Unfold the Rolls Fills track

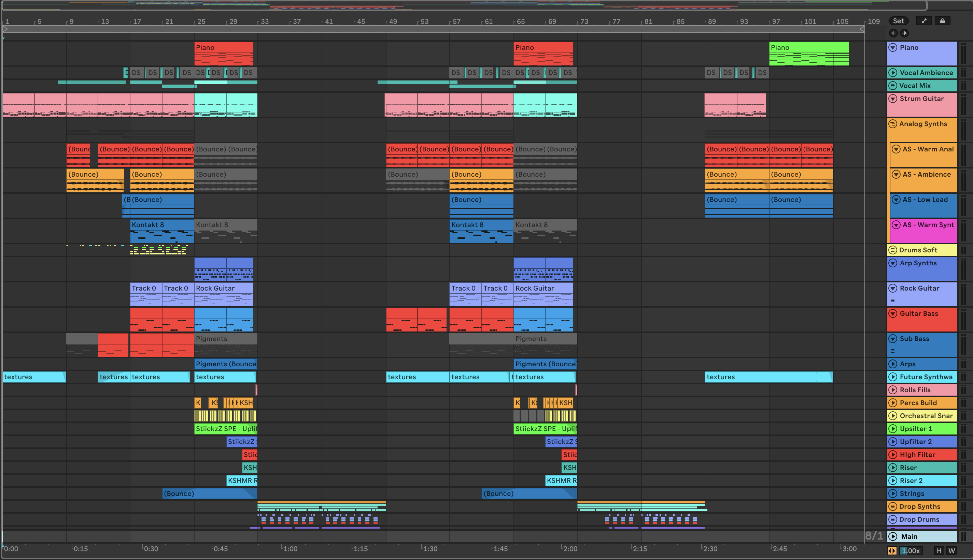coord(893,389)
